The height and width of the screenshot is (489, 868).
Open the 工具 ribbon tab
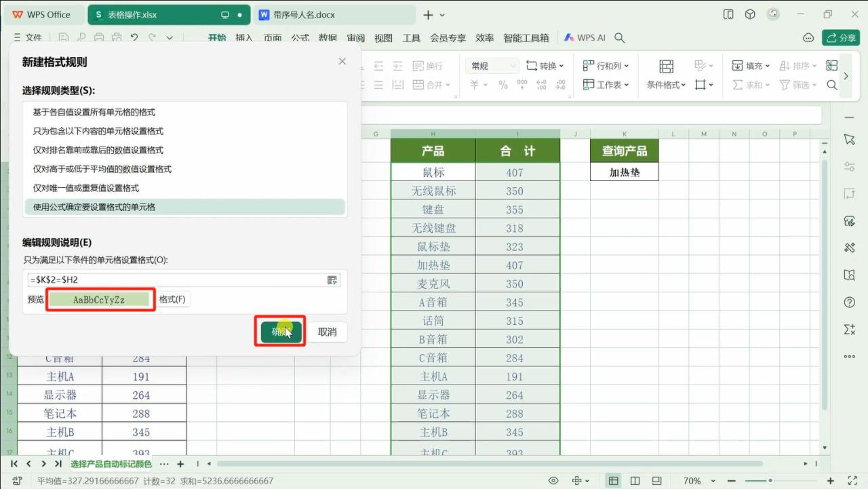click(x=412, y=38)
